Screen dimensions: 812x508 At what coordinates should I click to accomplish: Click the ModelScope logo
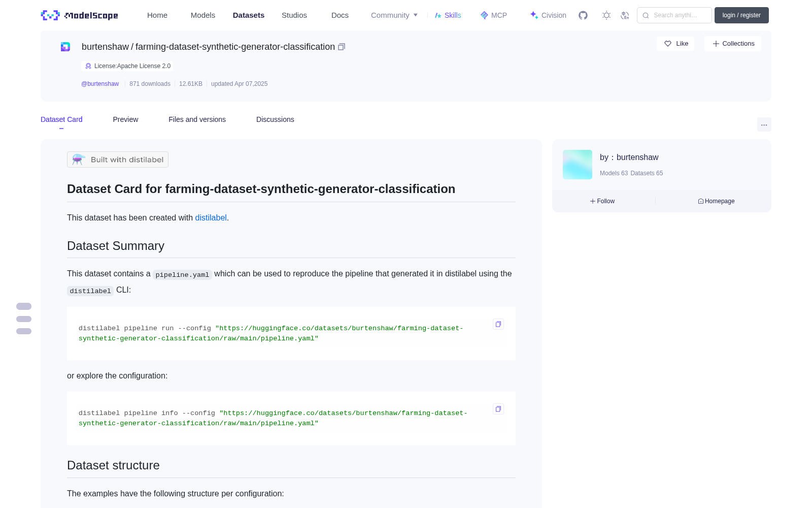pyautogui.click(x=80, y=15)
